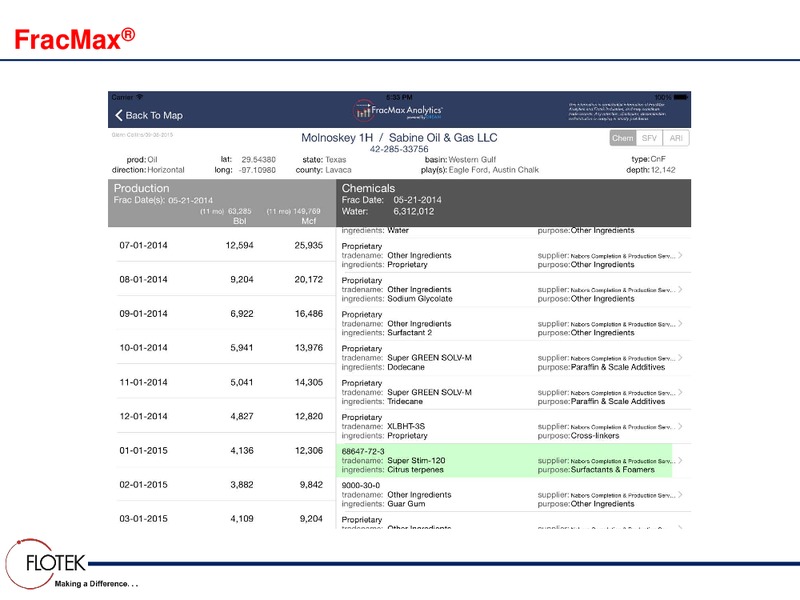
Task: Click latitude value 29.54380
Action: [258, 160]
